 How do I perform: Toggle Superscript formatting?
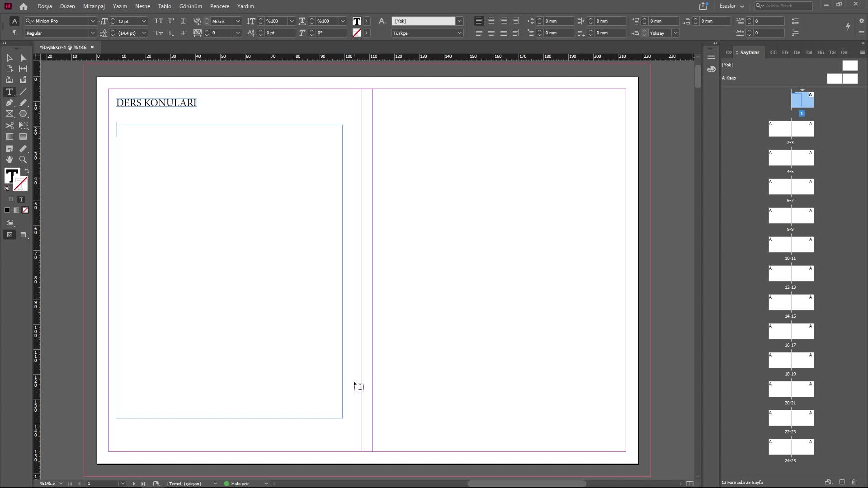click(x=171, y=21)
